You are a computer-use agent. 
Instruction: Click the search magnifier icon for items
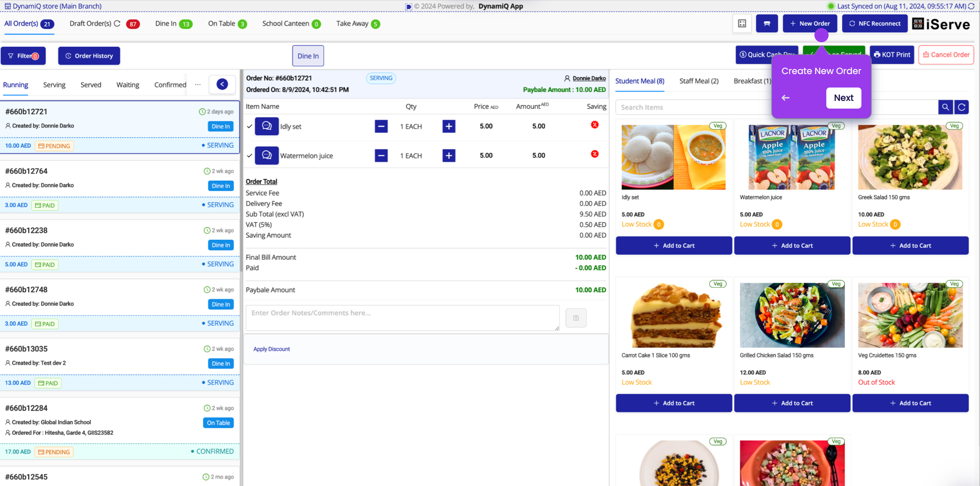945,107
